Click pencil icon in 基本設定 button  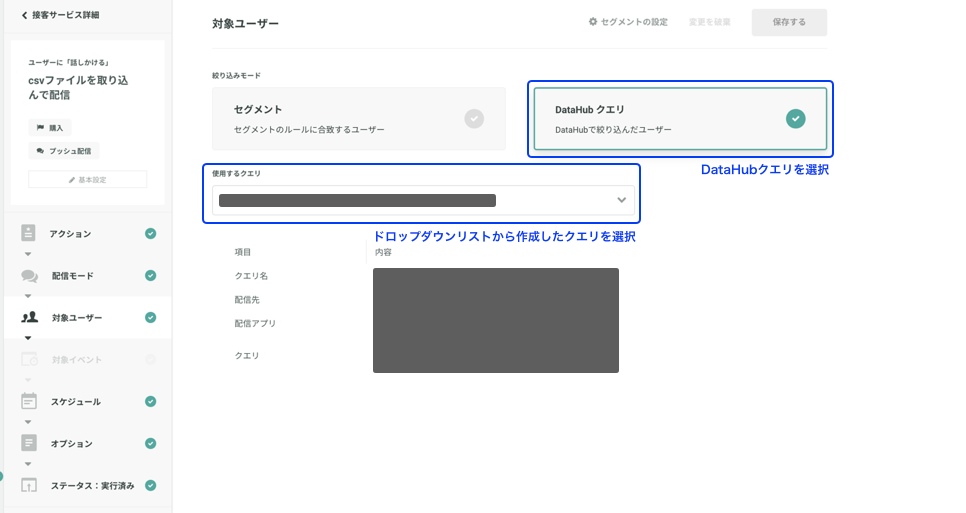click(x=71, y=180)
